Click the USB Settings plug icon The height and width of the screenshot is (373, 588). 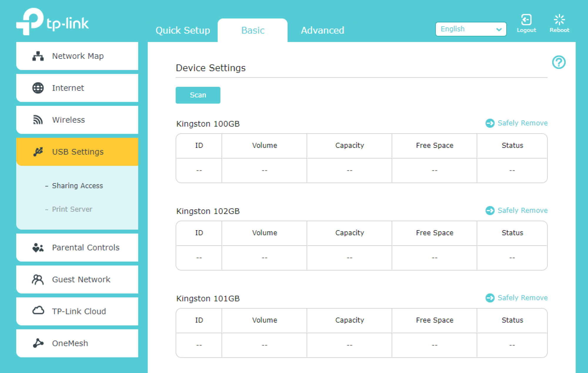coord(38,152)
